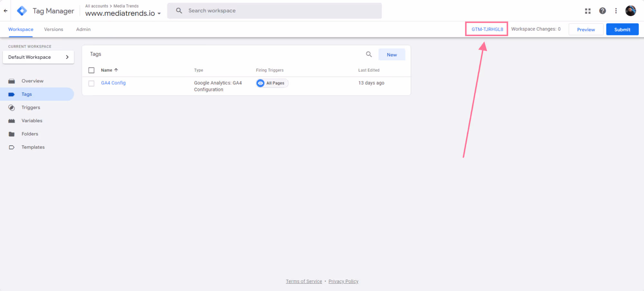The height and width of the screenshot is (291, 644).
Task: Click the Preview button
Action: [x=586, y=29]
